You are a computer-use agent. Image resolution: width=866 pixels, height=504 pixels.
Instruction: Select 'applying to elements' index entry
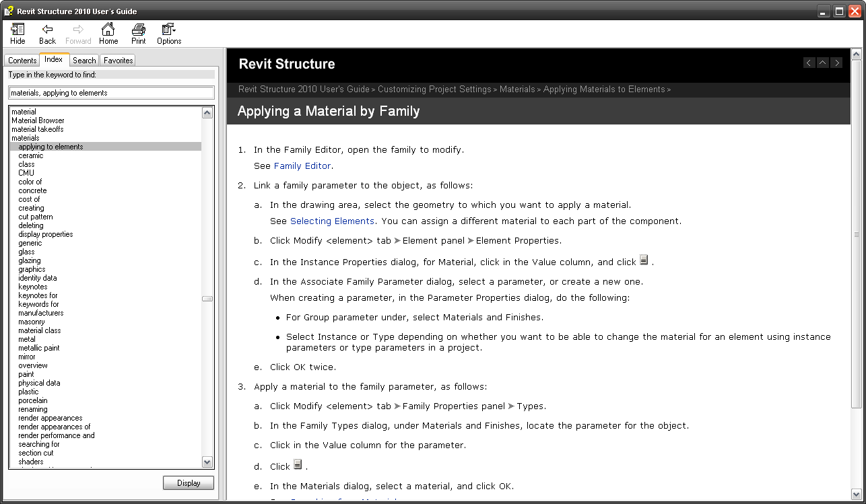pos(51,147)
